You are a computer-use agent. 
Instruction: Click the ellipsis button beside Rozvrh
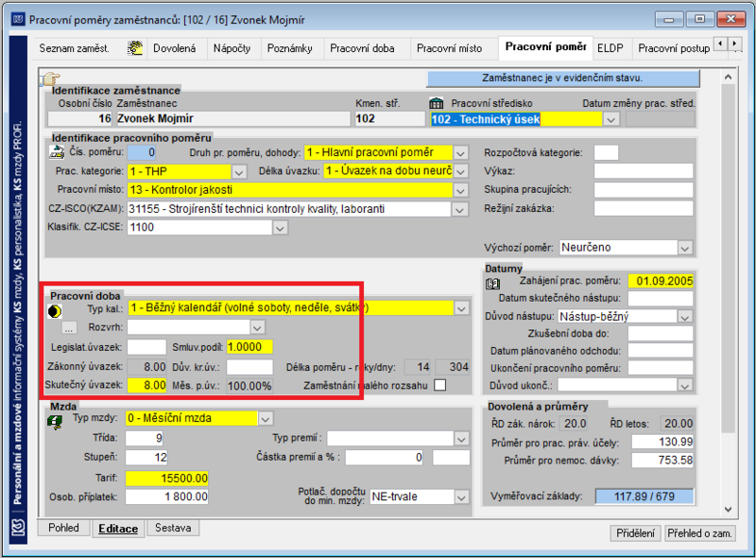pyautogui.click(x=69, y=328)
